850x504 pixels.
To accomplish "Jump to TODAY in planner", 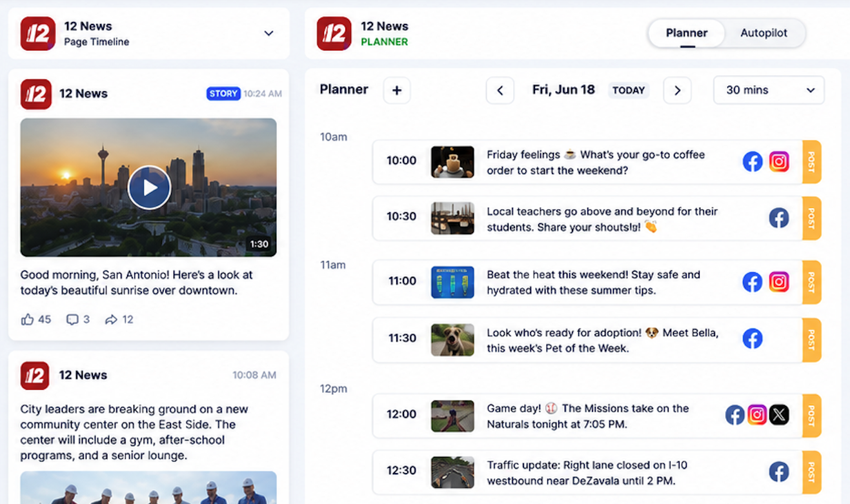I will click(629, 90).
